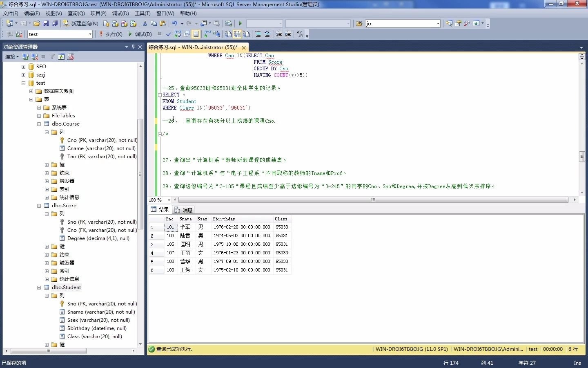Expand the FileTables folder

click(x=39, y=116)
